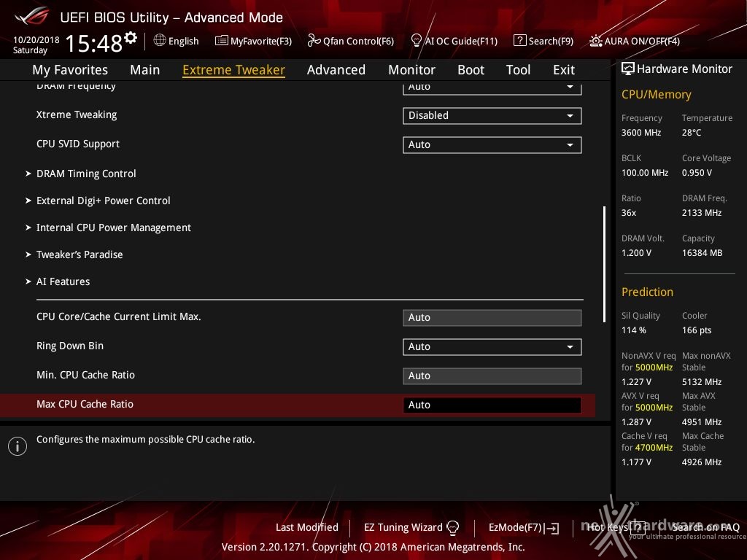747x560 pixels.
Task: Open Ring Down Bin dropdown
Action: pos(492,346)
